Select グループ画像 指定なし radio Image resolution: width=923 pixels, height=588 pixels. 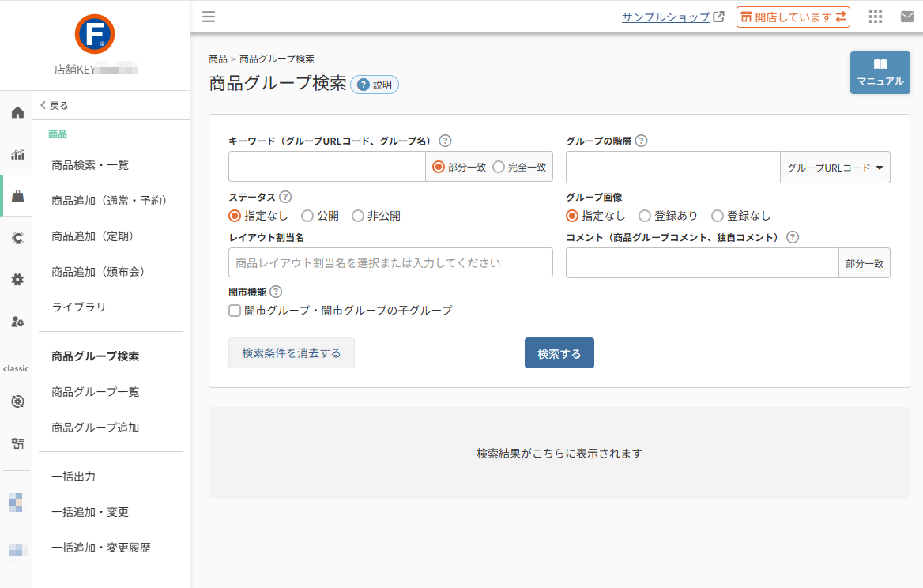click(x=572, y=216)
